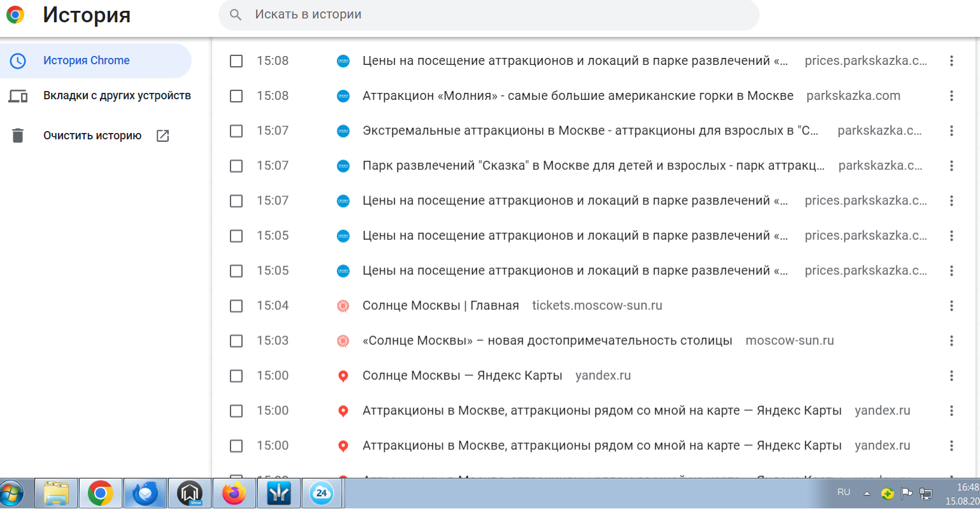Click the yandex.ru domain beside Солнце Москвы
980x516 pixels.
coord(603,376)
